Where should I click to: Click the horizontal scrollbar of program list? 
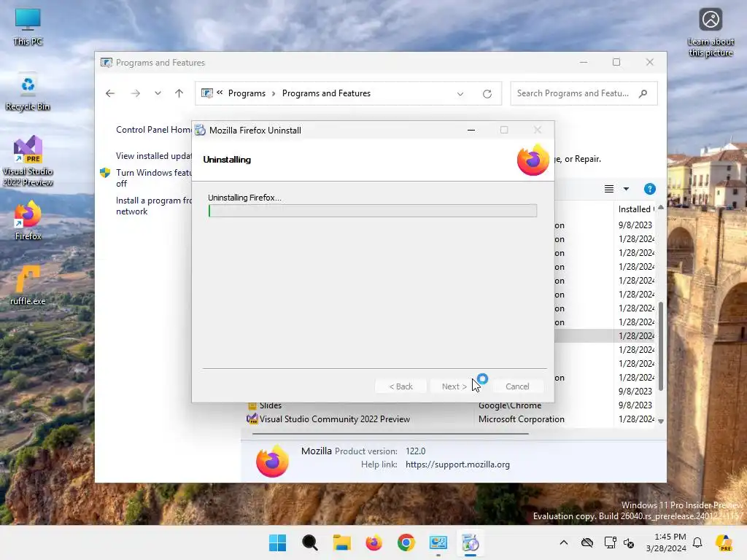(390, 434)
